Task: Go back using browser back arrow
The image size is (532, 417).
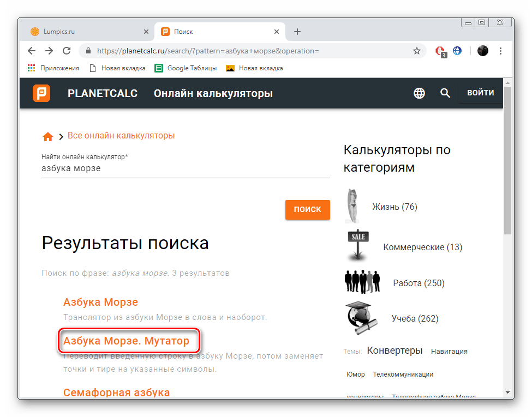Action: tap(32, 51)
